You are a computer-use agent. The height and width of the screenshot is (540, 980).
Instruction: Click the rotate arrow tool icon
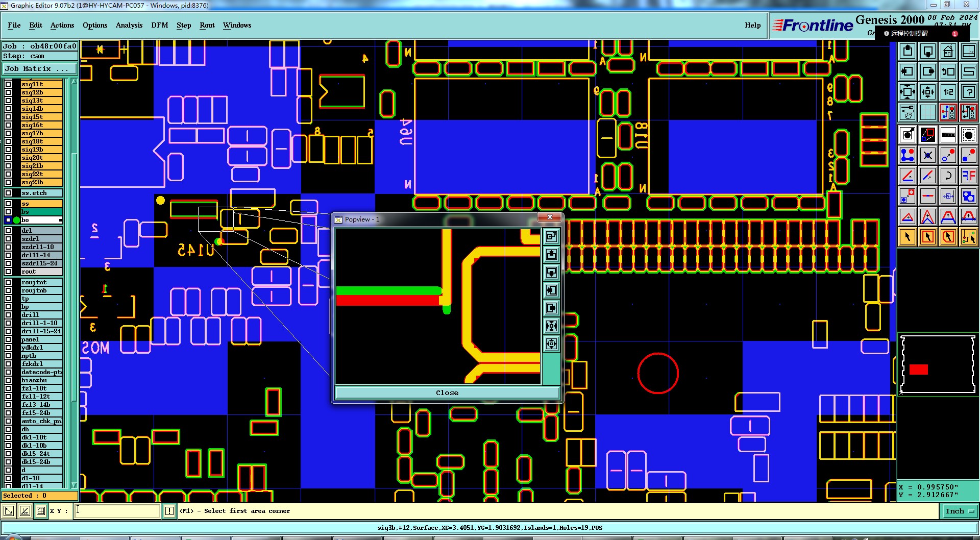click(x=948, y=176)
